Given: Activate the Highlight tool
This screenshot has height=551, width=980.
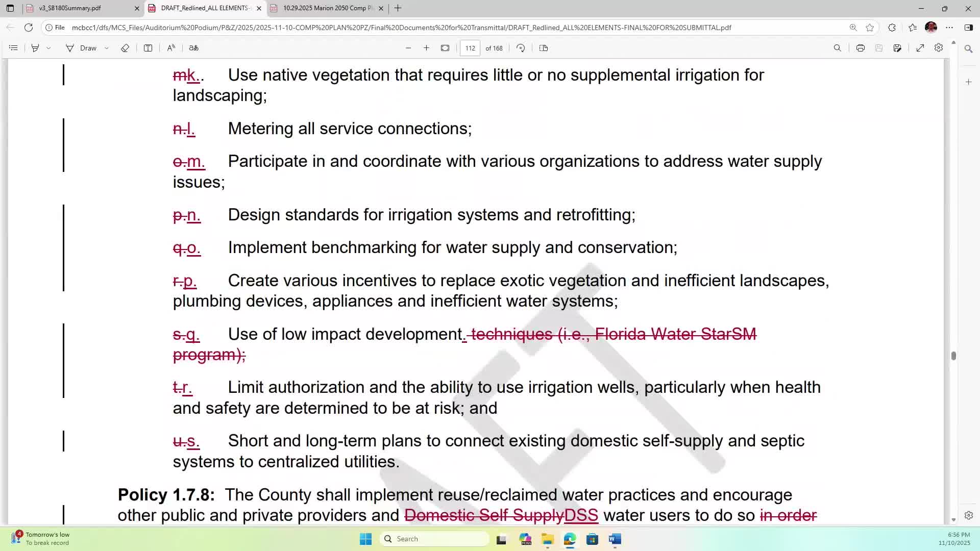Looking at the screenshot, I should [35, 47].
